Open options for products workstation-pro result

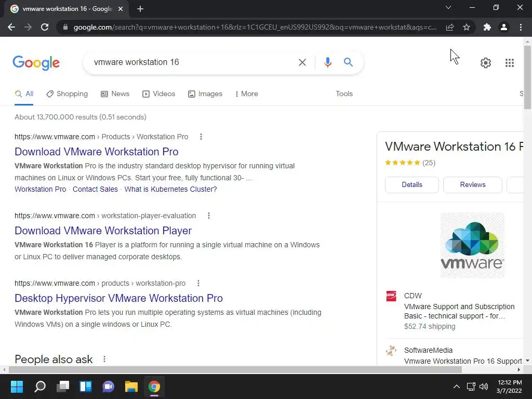click(x=198, y=283)
